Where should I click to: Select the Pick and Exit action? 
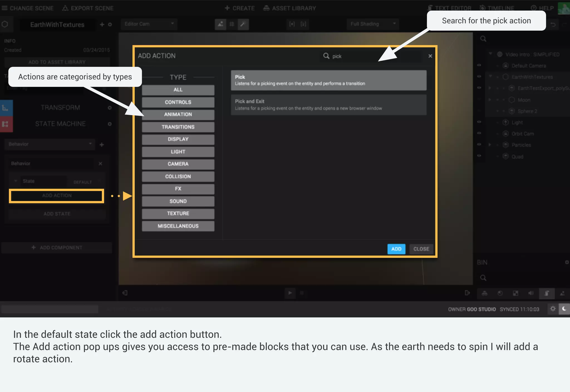[x=328, y=105]
